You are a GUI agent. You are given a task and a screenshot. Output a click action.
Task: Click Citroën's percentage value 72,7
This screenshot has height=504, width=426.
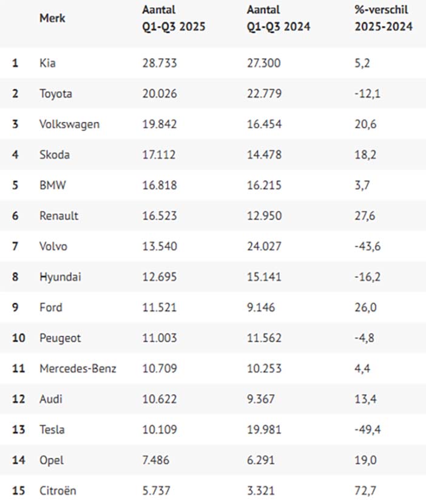pyautogui.click(x=365, y=491)
